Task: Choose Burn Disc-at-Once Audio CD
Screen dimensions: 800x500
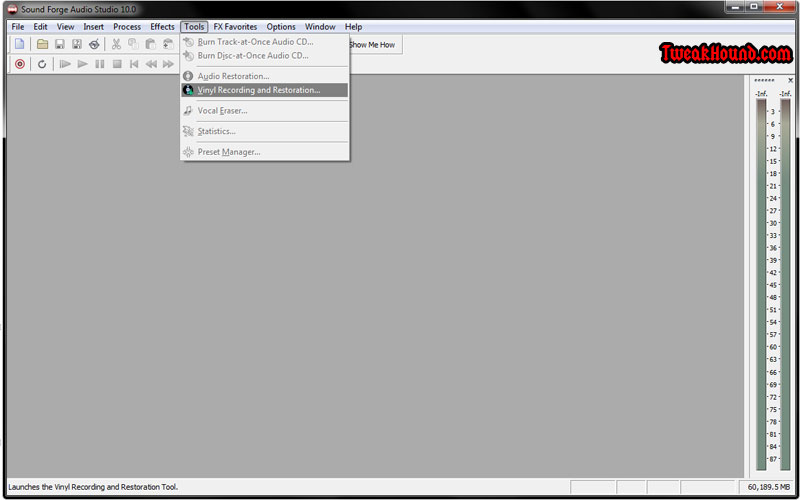Action: pyautogui.click(x=265, y=56)
